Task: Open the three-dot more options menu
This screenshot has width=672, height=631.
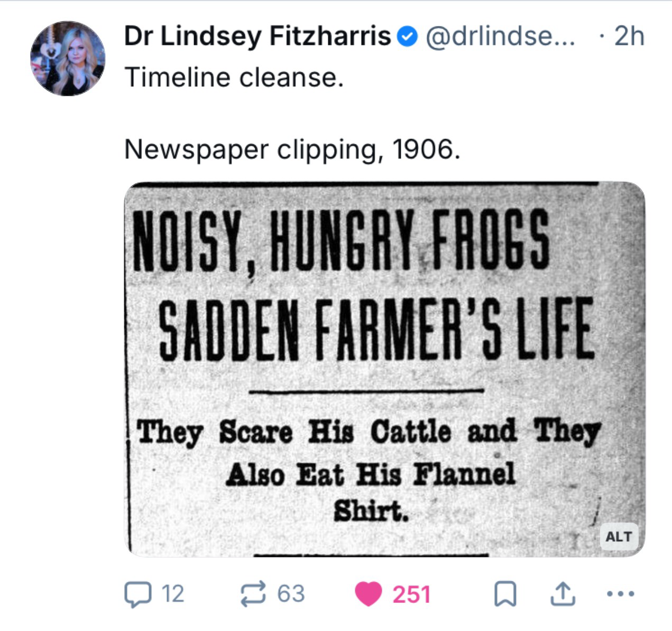Action: [620, 593]
